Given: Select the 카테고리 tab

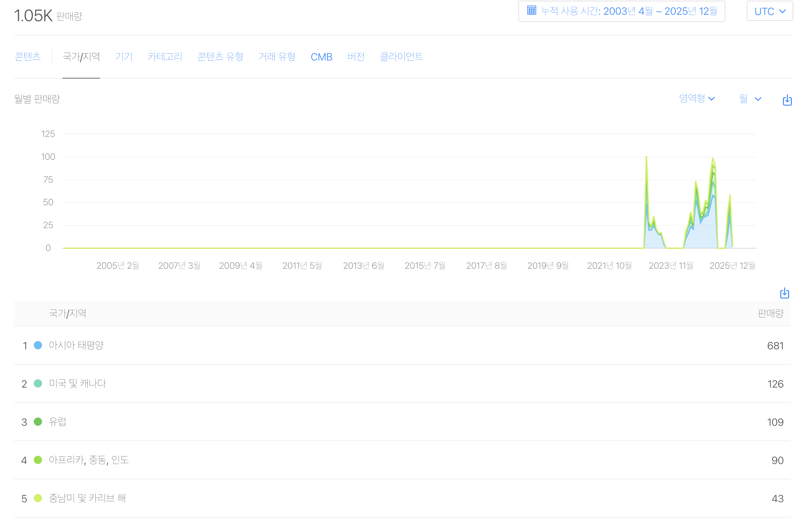Looking at the screenshot, I should click(165, 57).
